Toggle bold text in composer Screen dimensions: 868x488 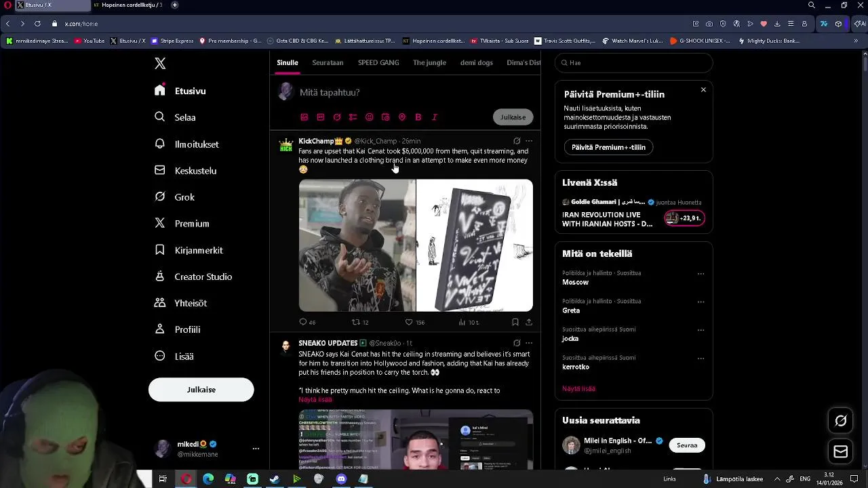418,117
